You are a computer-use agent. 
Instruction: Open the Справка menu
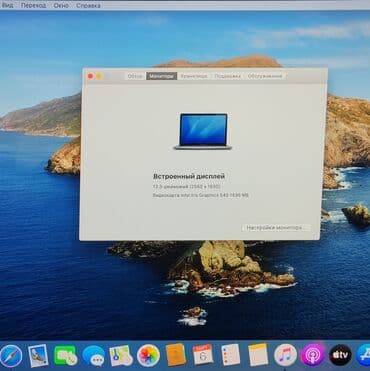pyautogui.click(x=88, y=5)
